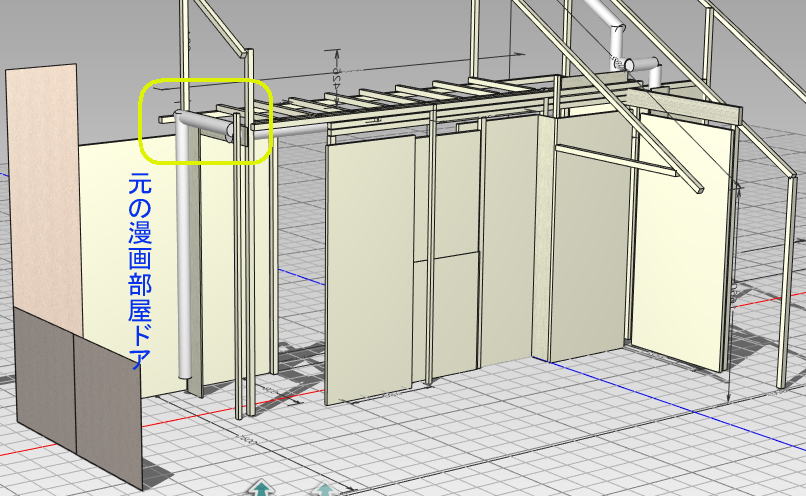This screenshot has height=496, width=806.
Task: Click the dark teal up arrow icon
Action: (262, 488)
